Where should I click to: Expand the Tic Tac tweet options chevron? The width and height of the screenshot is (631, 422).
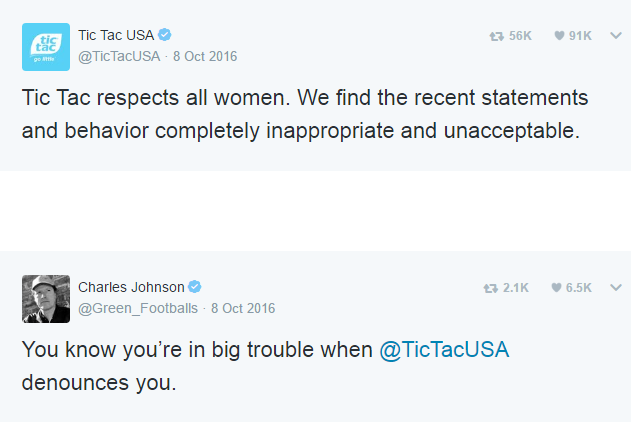click(616, 36)
